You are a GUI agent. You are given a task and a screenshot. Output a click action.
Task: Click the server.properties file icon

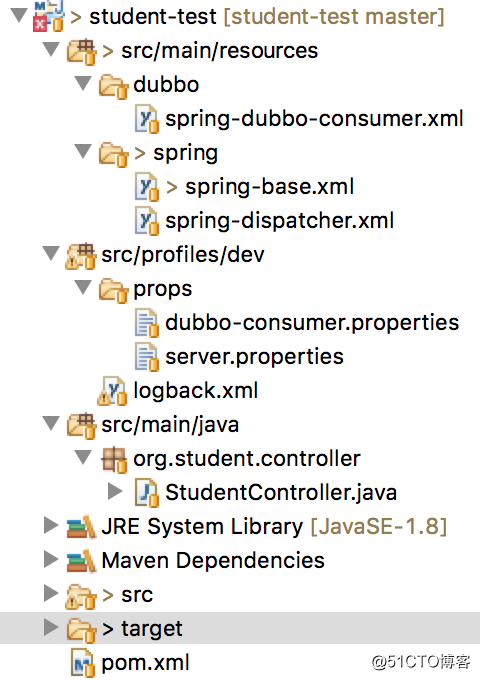click(147, 357)
